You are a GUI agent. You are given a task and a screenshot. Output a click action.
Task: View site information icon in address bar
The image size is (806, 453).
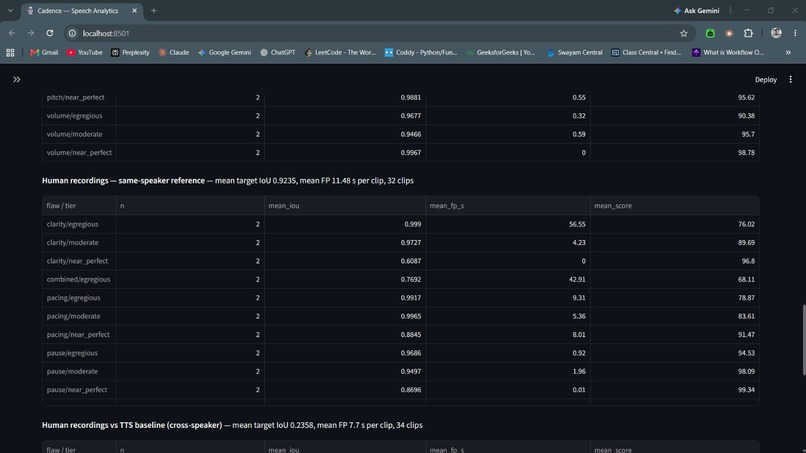(72, 33)
